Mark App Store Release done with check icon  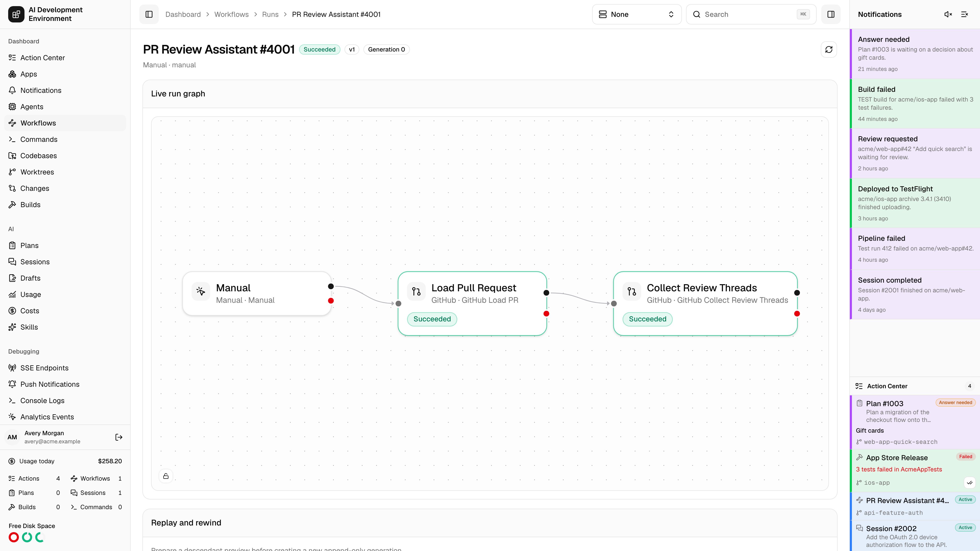(970, 483)
